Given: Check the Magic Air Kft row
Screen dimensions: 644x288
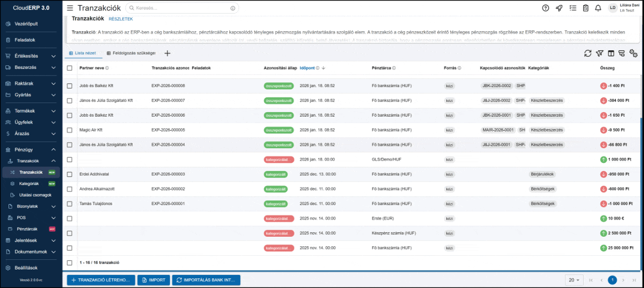Looking at the screenshot, I should tap(69, 130).
